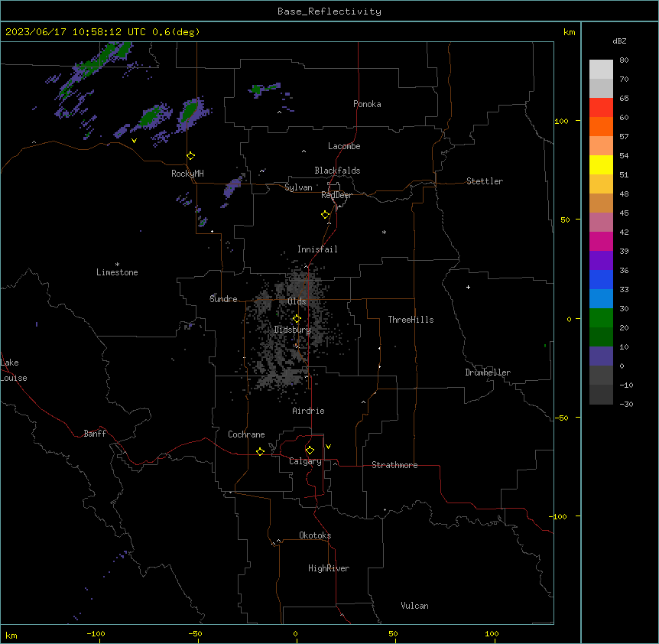Click the Sundre town label
Screen dimensions: 659x644
[223, 299]
